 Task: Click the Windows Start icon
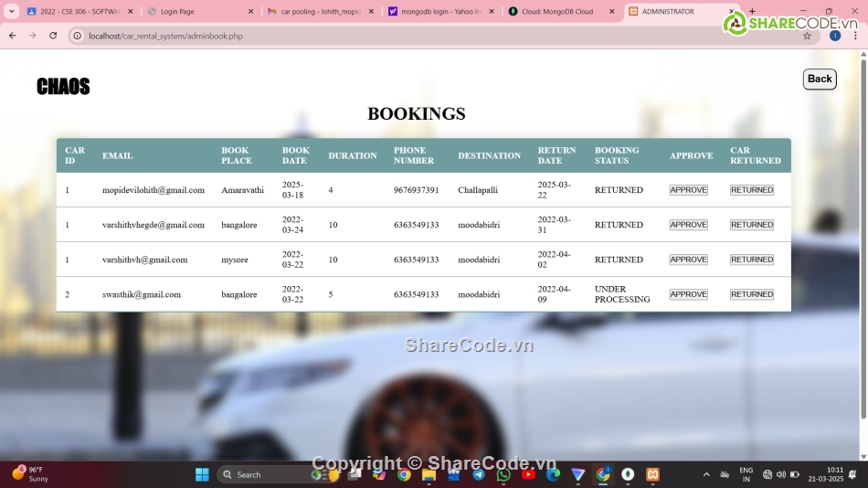[x=202, y=474]
